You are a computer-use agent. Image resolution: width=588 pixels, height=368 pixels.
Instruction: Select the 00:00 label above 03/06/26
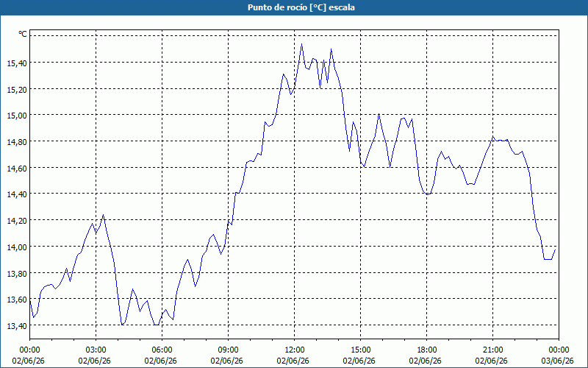pyautogui.click(x=559, y=350)
